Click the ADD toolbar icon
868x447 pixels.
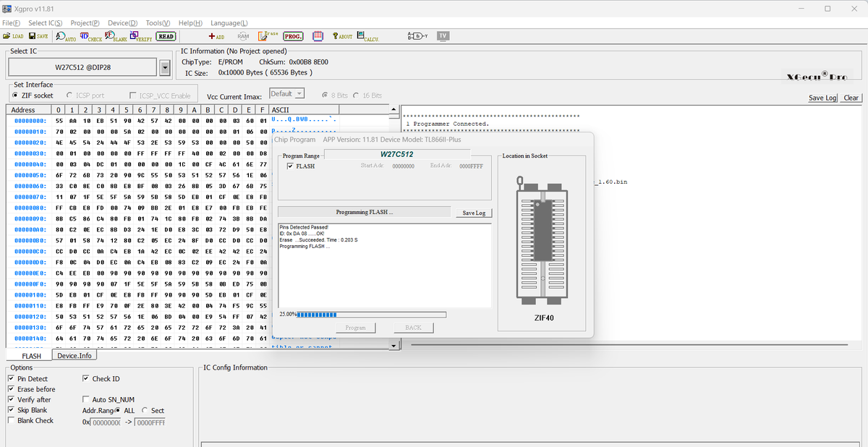pyautogui.click(x=216, y=36)
